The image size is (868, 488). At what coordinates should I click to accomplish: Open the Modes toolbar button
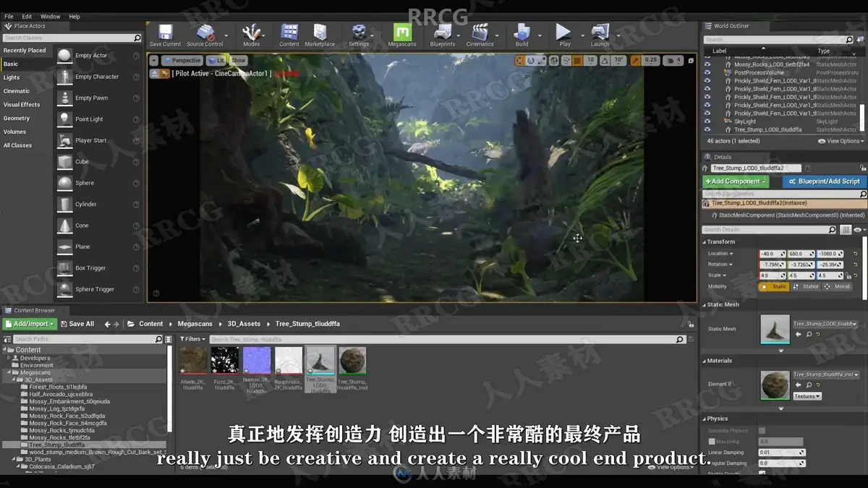tap(251, 35)
